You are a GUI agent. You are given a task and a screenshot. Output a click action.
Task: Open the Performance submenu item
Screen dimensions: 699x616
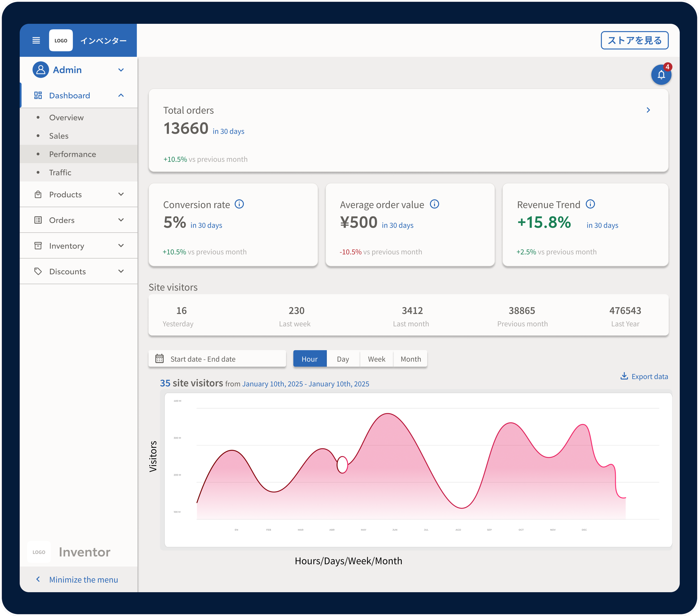tap(72, 154)
